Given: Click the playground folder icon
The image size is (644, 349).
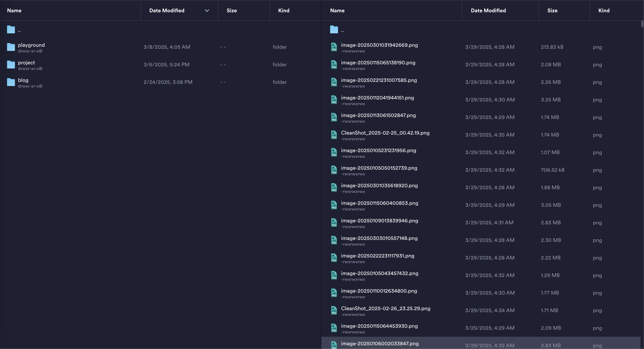Looking at the screenshot, I should click(x=11, y=47).
